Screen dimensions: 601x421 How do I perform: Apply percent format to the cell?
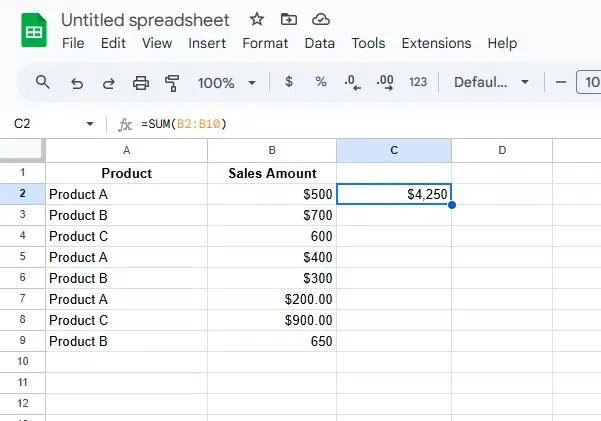point(321,82)
